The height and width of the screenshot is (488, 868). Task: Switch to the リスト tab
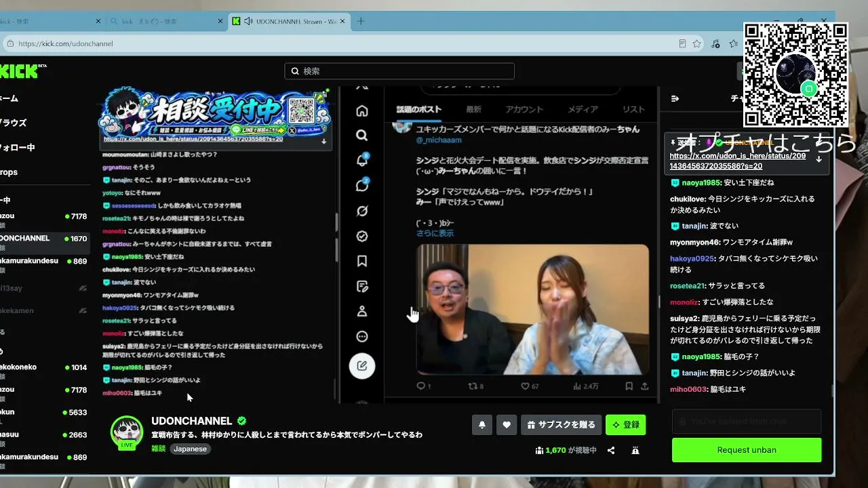click(633, 109)
